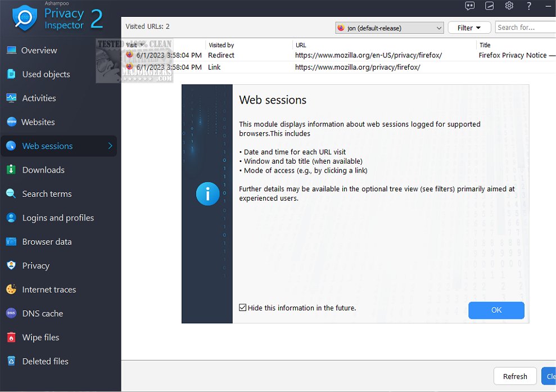Viewport: 556px width, 392px height.
Task: Minimize the Privacy Inspector window
Action: point(548,6)
